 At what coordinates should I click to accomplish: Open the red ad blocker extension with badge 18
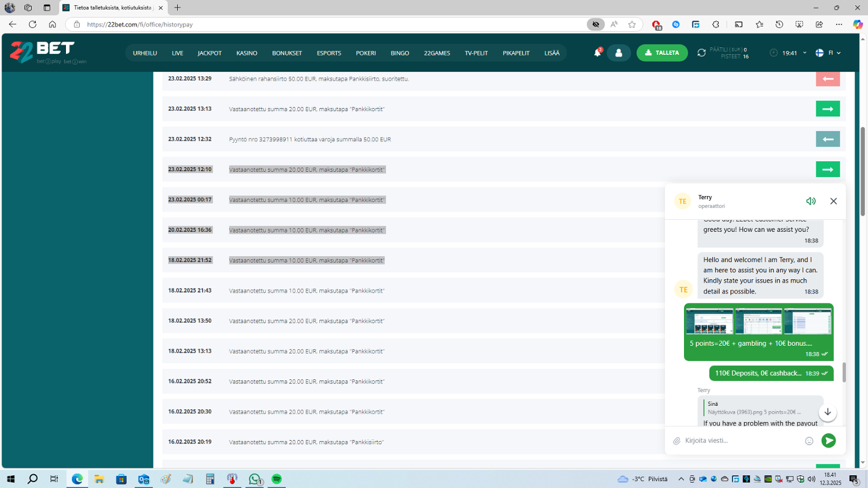657,24
